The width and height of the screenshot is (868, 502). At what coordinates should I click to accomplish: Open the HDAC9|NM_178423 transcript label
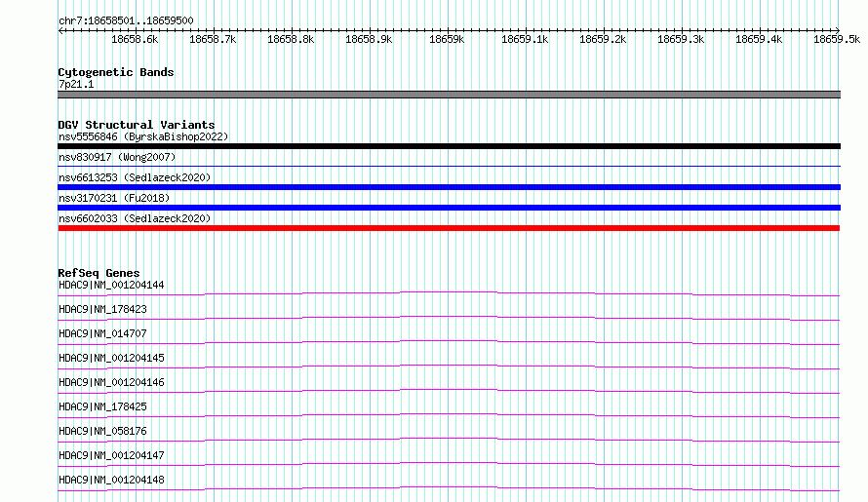point(103,309)
